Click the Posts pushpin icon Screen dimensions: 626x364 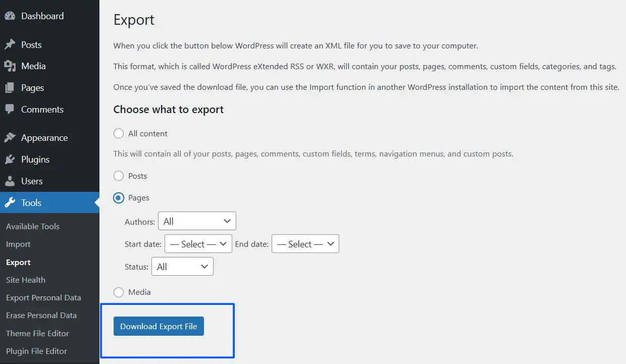click(x=10, y=44)
